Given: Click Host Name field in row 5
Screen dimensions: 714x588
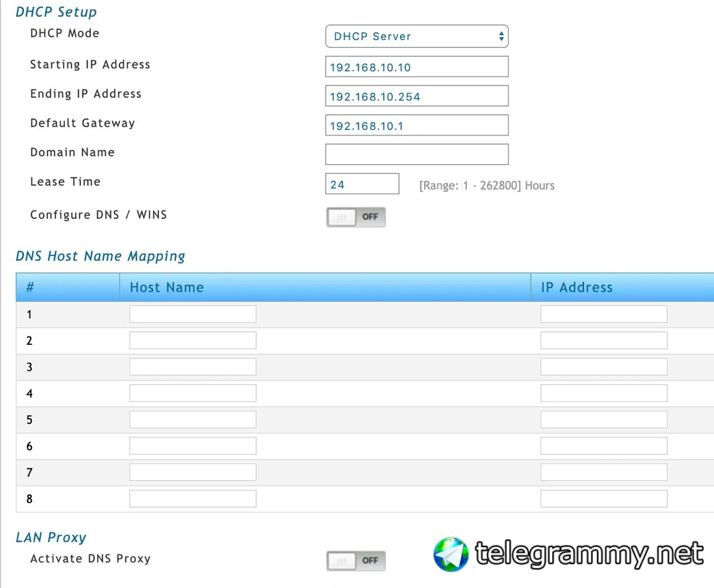Looking at the screenshot, I should coord(193,420).
